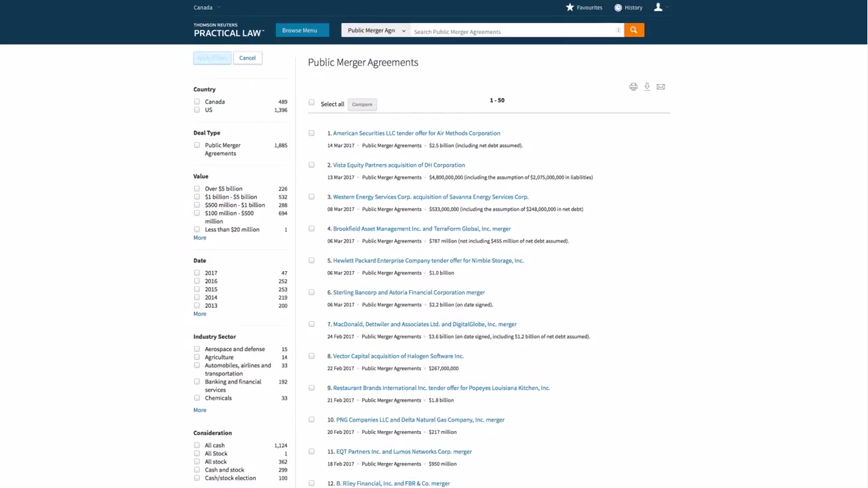
Task: Open MacDonald, Dettwiler and DigitalGlobe merger link
Action: point(425,325)
